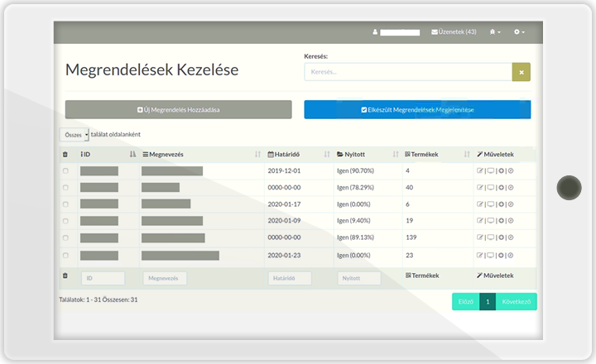This screenshot has height=364, width=596.
Task: Click the check circle icon in the last row
Action: [511, 256]
